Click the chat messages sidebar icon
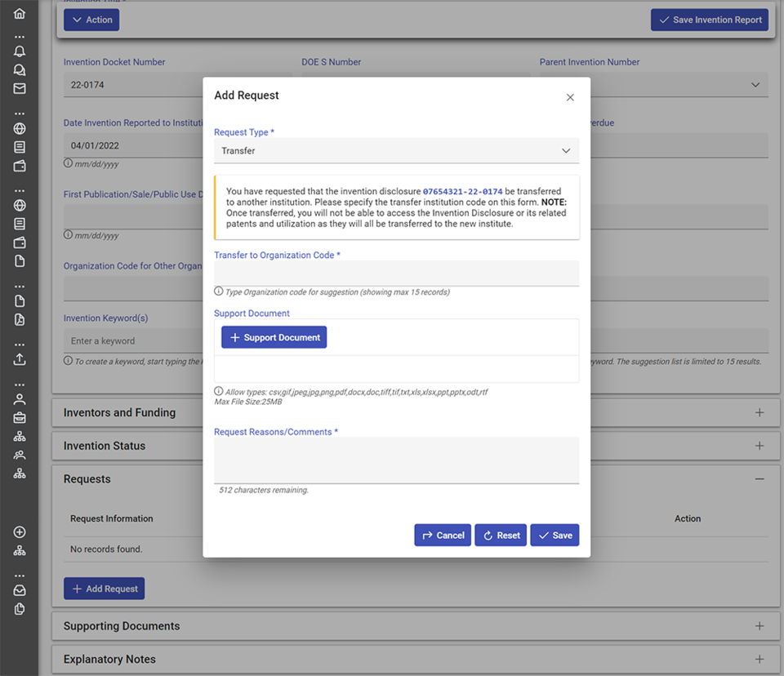Image resolution: width=784 pixels, height=676 pixels. 20,69
